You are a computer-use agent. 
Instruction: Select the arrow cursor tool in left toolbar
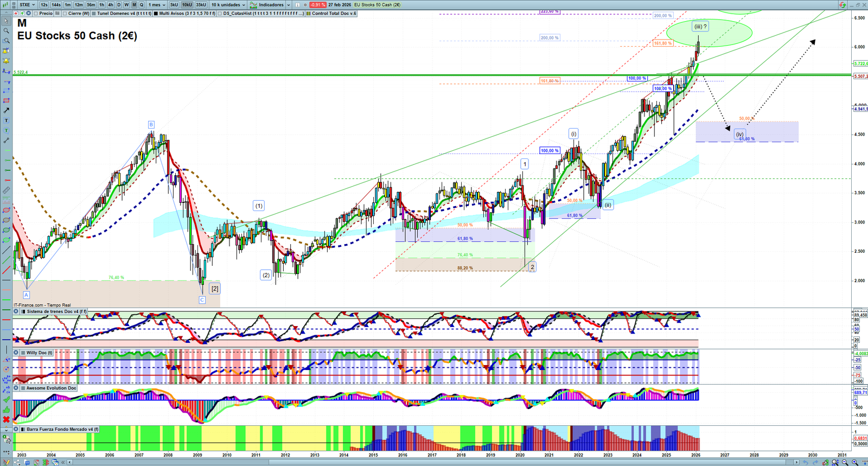[6, 21]
